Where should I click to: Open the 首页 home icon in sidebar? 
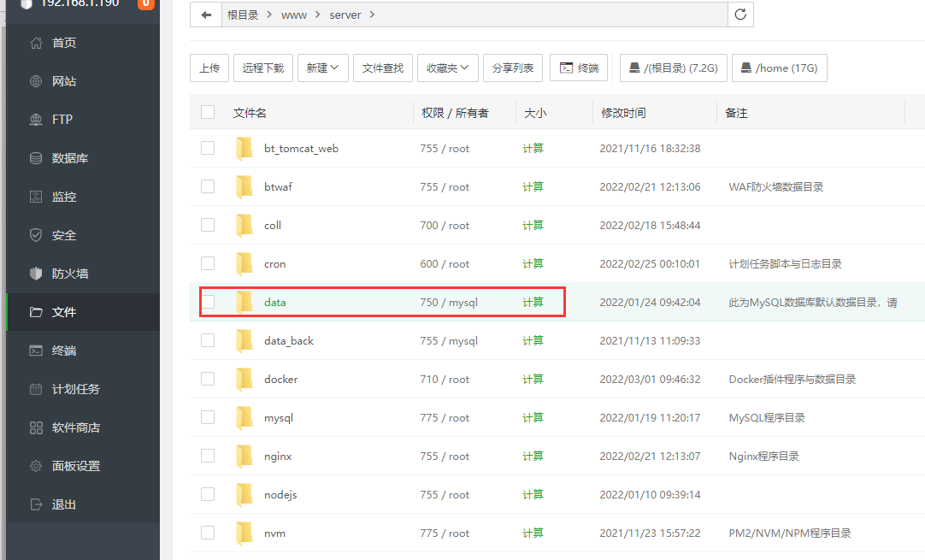coord(36,43)
